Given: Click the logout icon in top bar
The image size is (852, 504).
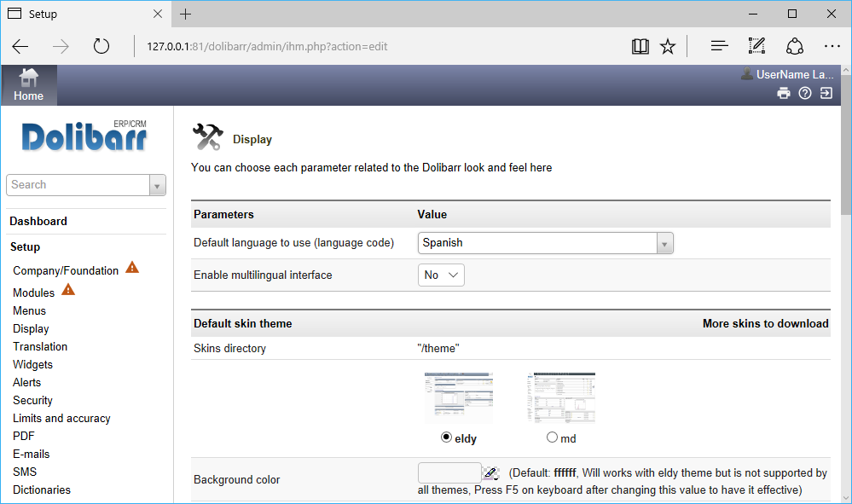Looking at the screenshot, I should [x=826, y=94].
